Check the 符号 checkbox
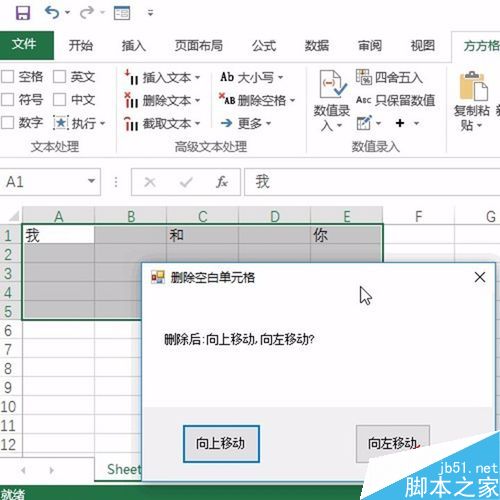Viewport: 500px width, 500px height. tap(7, 100)
